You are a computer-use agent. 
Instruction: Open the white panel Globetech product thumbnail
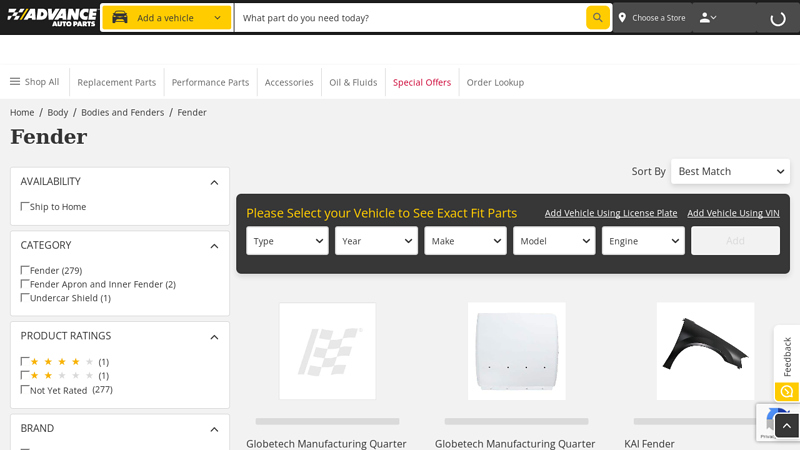pyautogui.click(x=516, y=351)
